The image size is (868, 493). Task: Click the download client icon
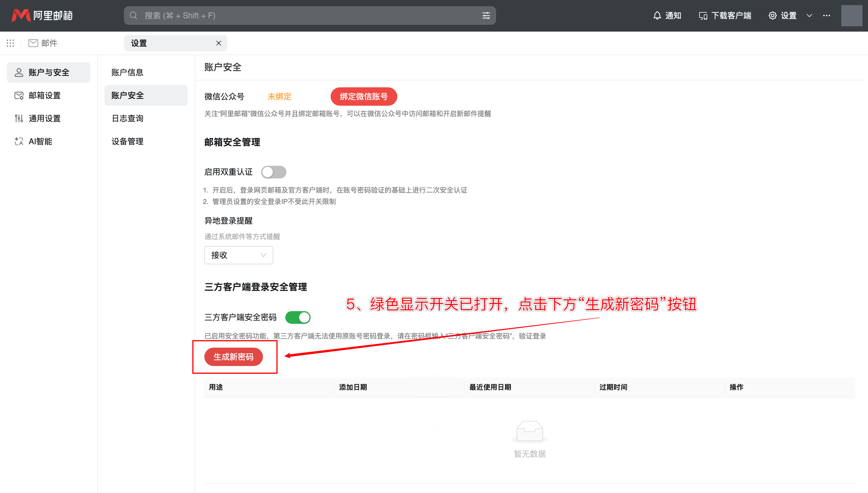click(703, 16)
